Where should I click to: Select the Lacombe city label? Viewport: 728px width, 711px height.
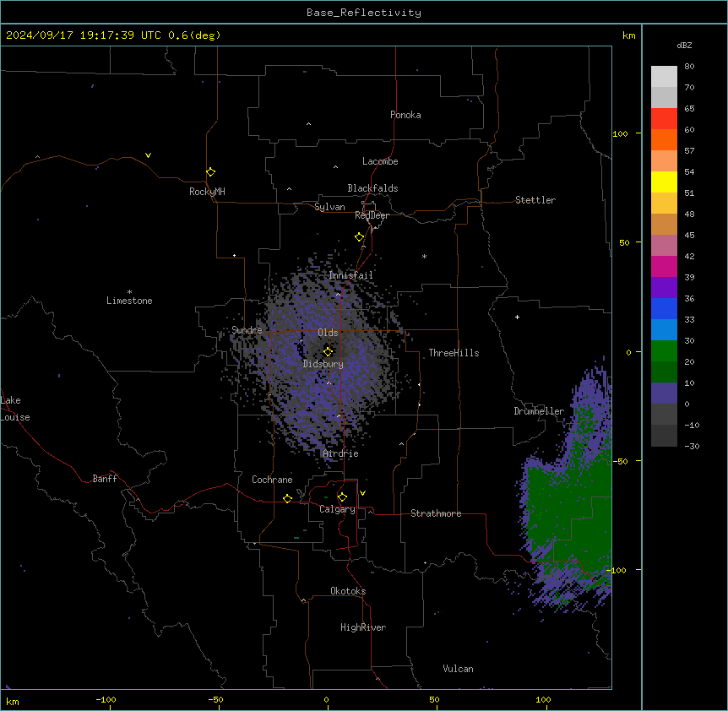pos(380,161)
